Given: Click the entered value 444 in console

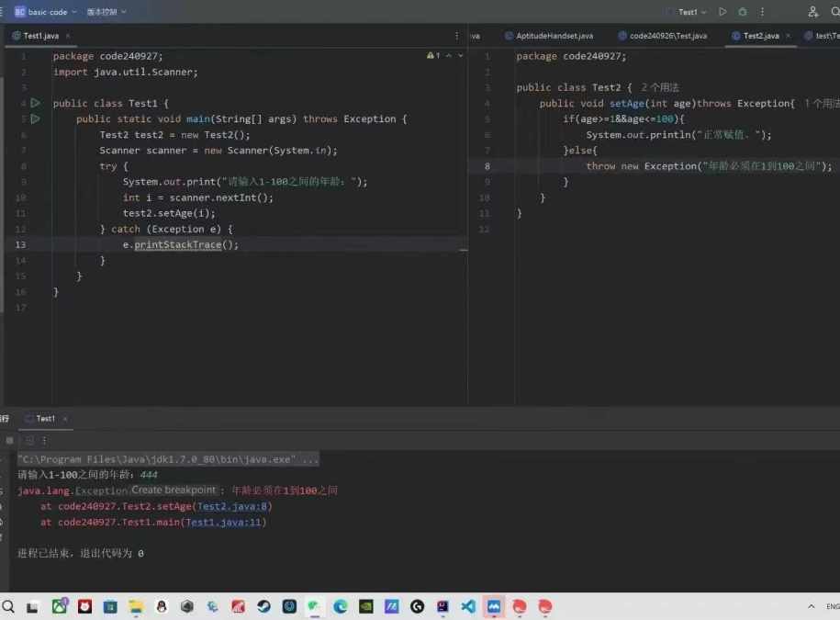Looking at the screenshot, I should click(x=149, y=474).
